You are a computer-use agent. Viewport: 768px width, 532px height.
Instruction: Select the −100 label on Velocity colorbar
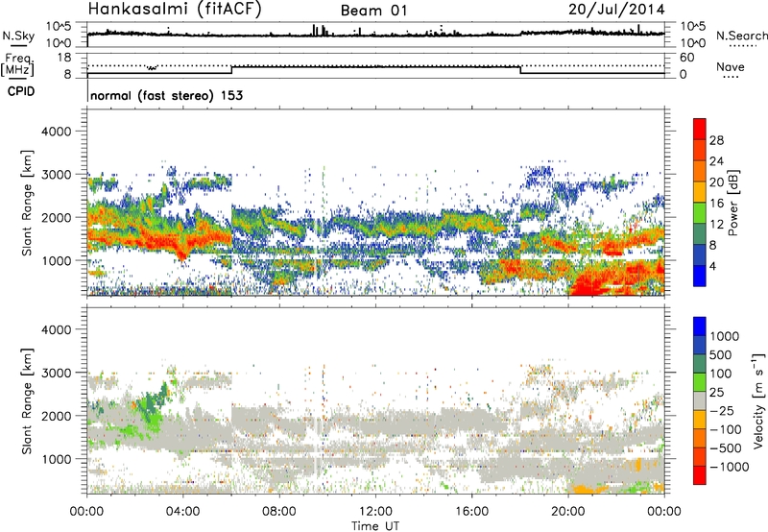point(726,429)
